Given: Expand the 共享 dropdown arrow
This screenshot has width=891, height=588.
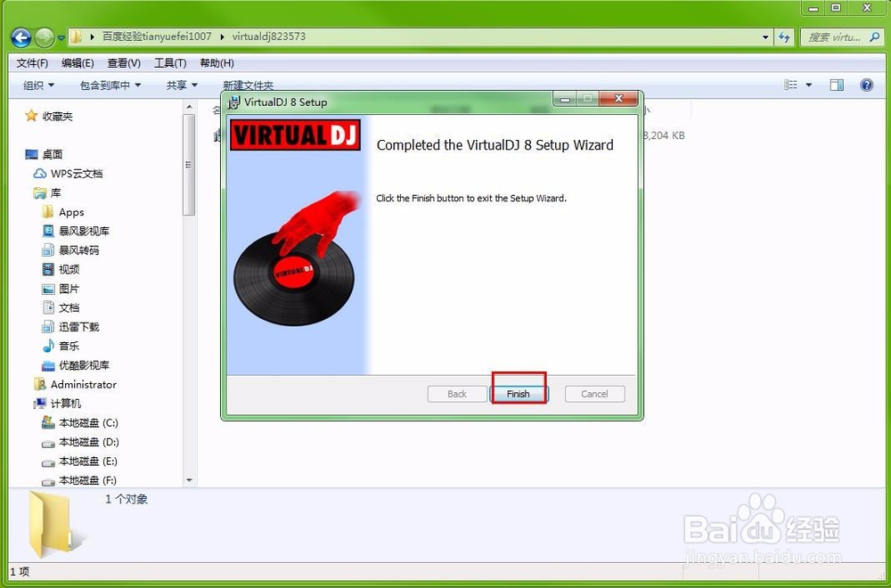Looking at the screenshot, I should pyautogui.click(x=196, y=85).
